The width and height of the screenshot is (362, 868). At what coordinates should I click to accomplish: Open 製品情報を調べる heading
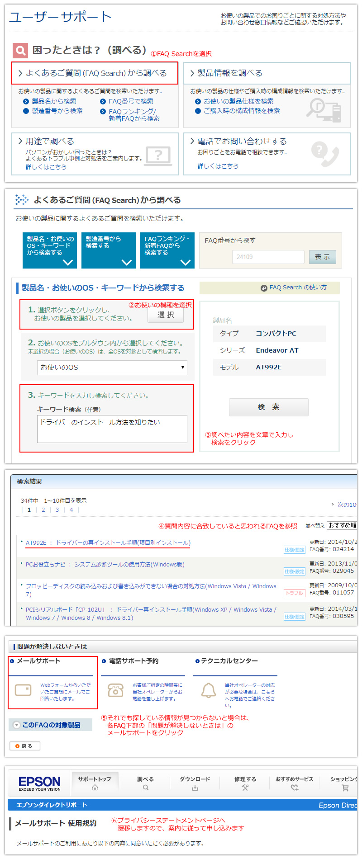pyautogui.click(x=229, y=73)
